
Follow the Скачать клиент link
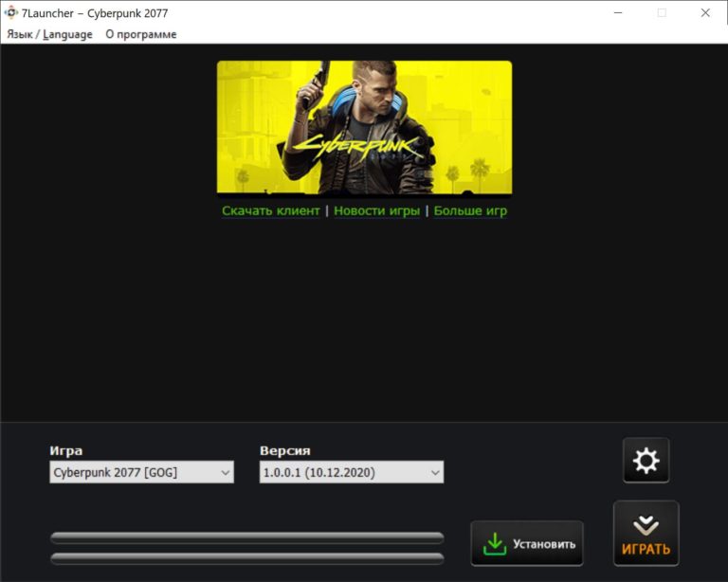point(271,210)
